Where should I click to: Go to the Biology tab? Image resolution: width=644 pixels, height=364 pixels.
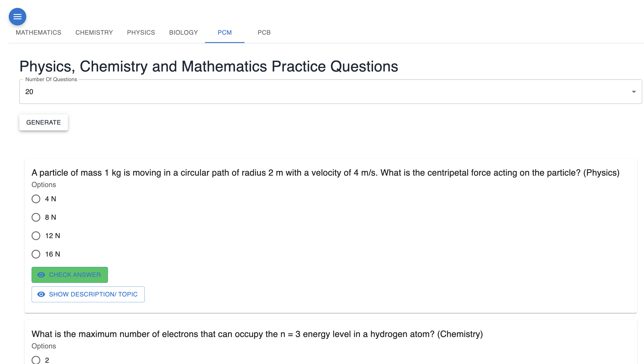click(x=183, y=32)
